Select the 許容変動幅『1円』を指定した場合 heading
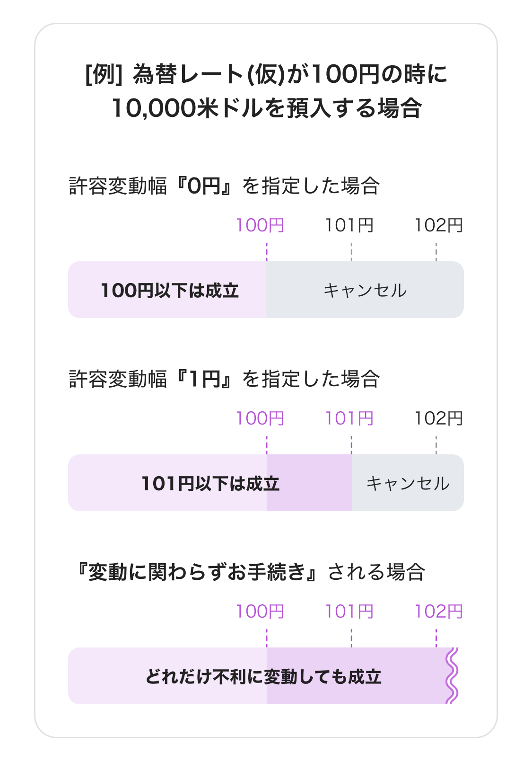Image resolution: width=532 pixels, height=762 pixels. tap(224, 379)
